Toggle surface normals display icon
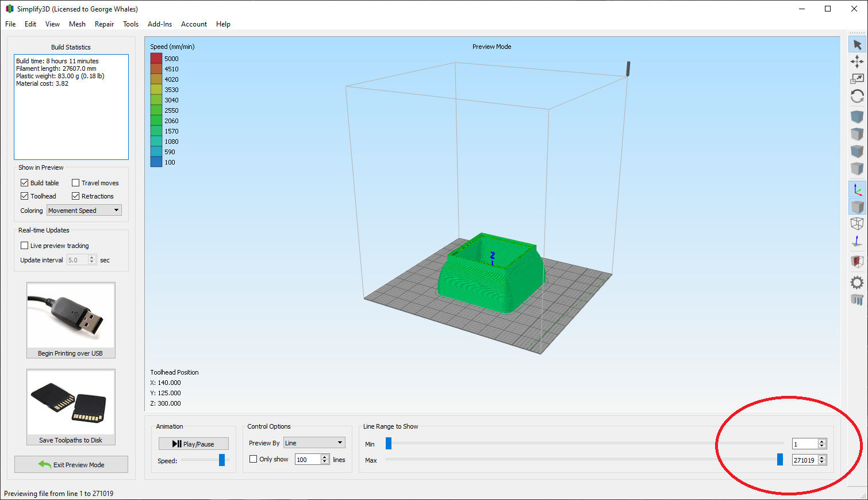Image resolution: width=868 pixels, height=500 pixels. 857,241
